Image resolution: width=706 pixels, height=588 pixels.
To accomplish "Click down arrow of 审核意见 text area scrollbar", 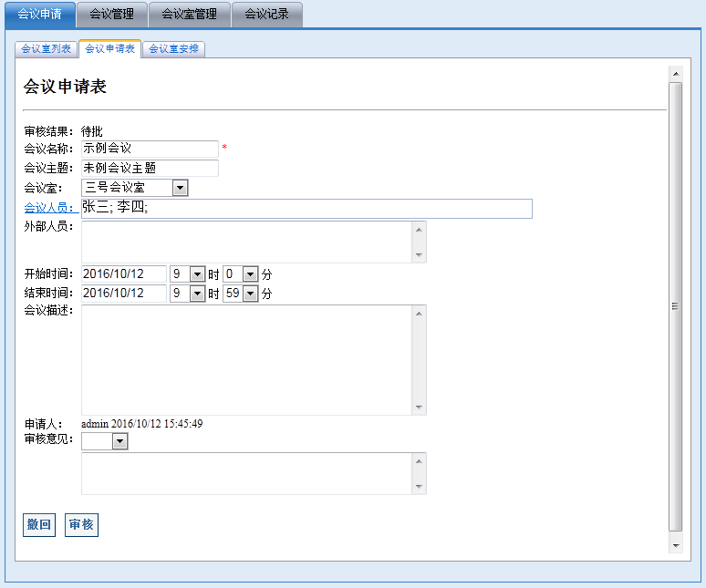I will point(419,486).
